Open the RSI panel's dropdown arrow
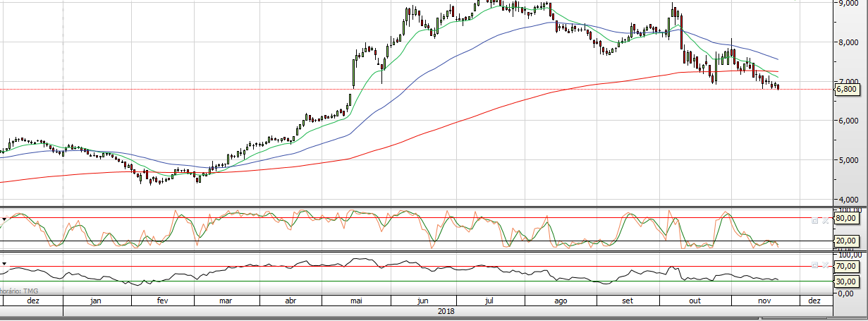Screen dimensions: 868x321 point(4,264)
